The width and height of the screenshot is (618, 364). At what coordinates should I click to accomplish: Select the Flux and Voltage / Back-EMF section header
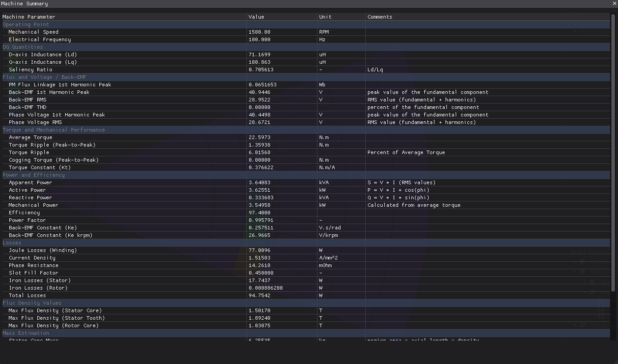click(306, 77)
